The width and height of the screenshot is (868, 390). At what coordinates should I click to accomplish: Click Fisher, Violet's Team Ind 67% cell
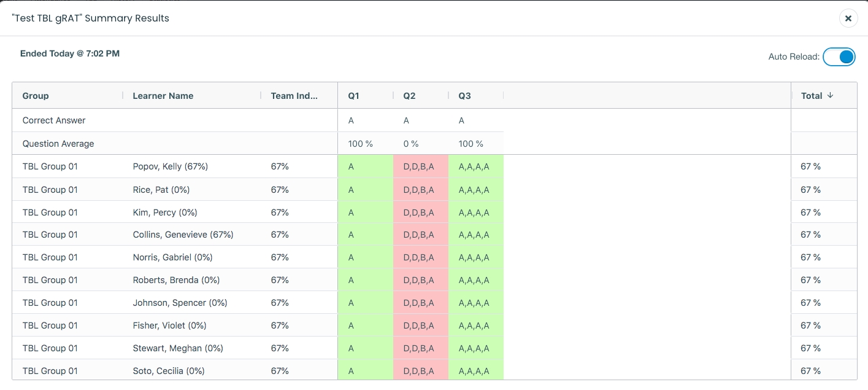coord(280,326)
